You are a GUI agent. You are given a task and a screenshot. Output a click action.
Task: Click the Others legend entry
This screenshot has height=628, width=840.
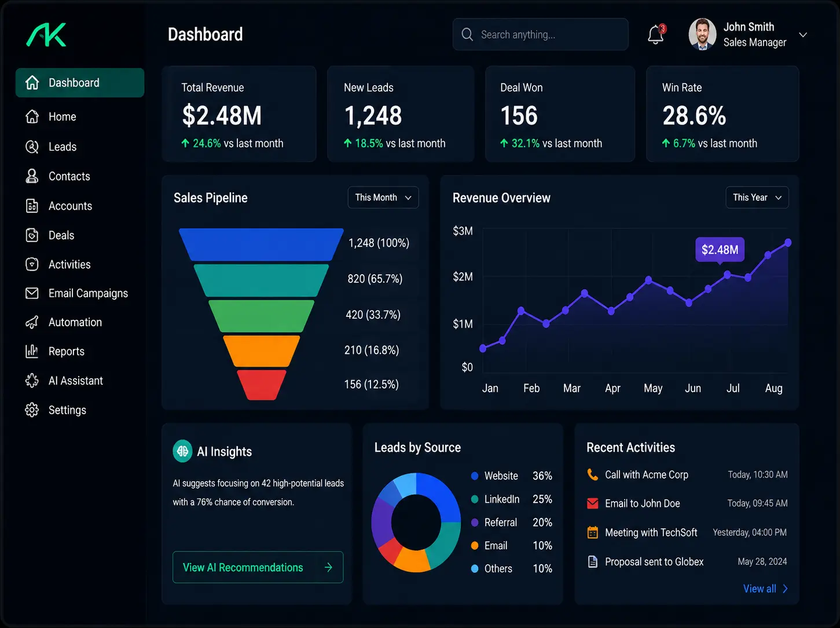[x=511, y=568]
